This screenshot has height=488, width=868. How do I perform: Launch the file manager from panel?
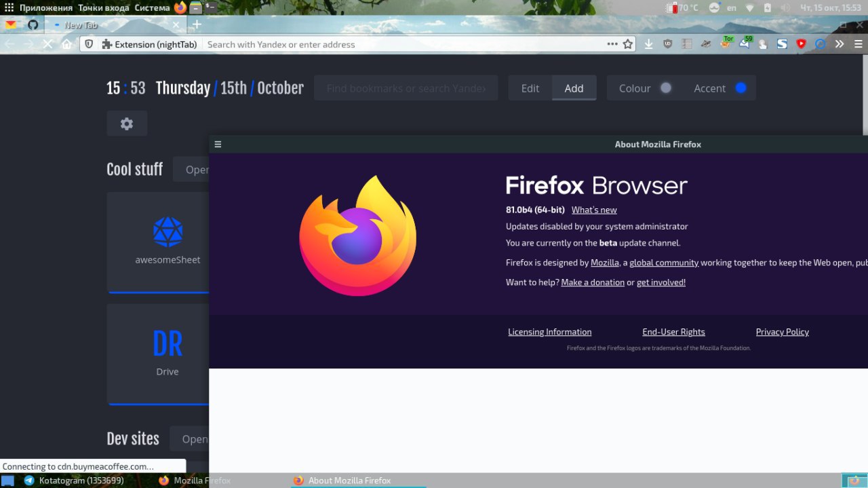coord(196,7)
